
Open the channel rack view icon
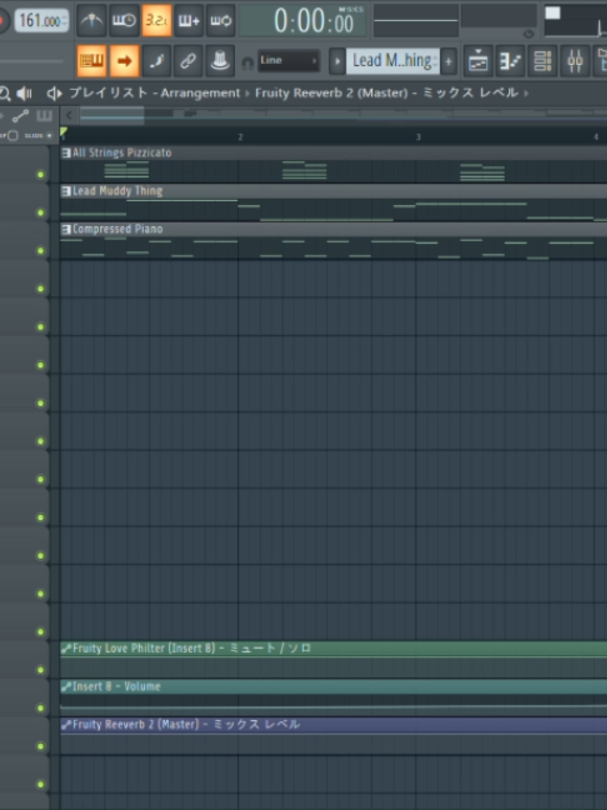click(x=542, y=61)
